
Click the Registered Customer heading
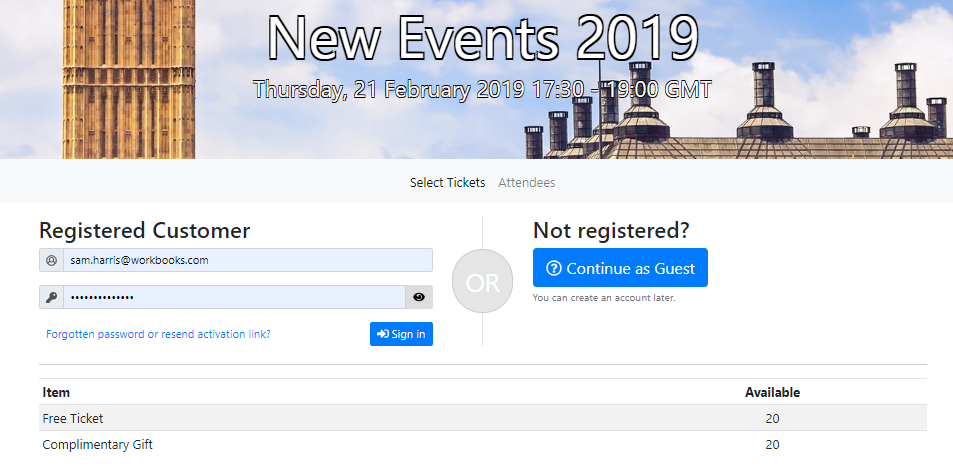tap(145, 230)
